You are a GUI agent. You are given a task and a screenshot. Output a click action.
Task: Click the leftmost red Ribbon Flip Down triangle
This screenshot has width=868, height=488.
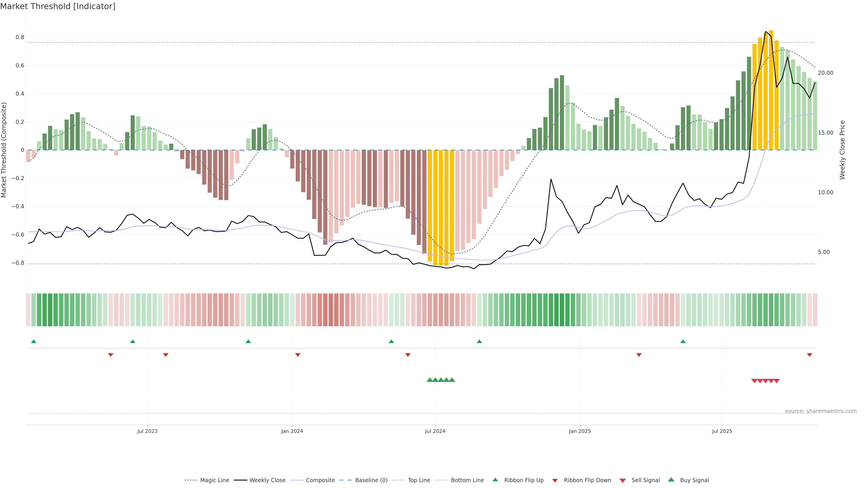click(111, 355)
